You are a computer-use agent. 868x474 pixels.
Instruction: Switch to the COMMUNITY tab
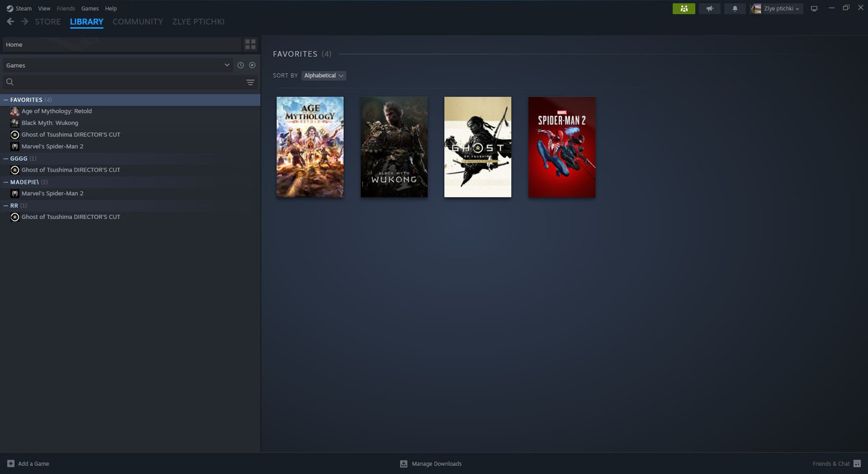click(x=138, y=22)
